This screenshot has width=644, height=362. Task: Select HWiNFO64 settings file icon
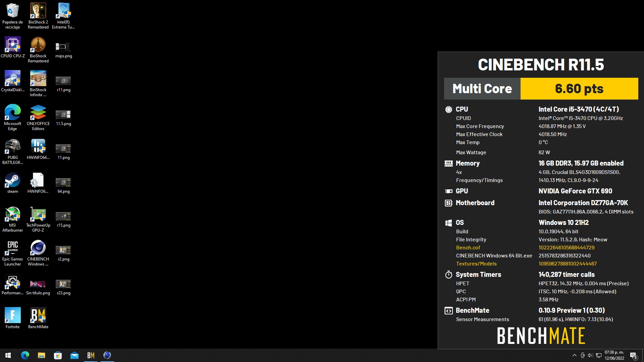tap(38, 183)
